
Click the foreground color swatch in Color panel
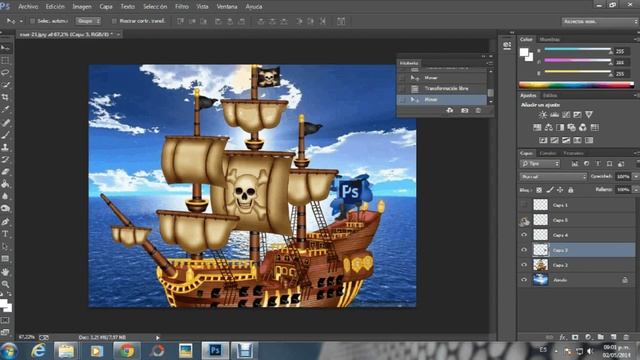pos(524,52)
